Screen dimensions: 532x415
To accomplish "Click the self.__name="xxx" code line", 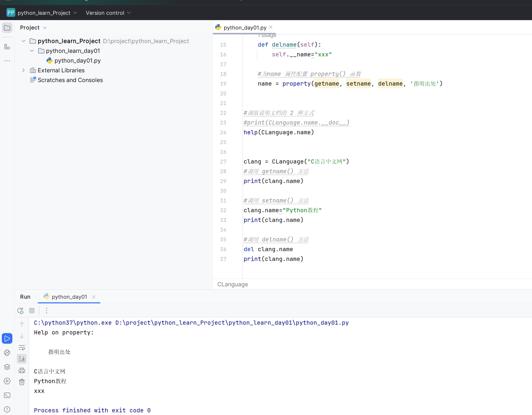I will tap(302, 55).
